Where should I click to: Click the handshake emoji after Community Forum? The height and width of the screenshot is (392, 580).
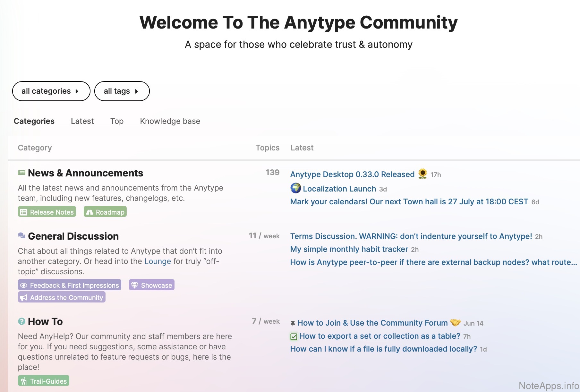[455, 322]
